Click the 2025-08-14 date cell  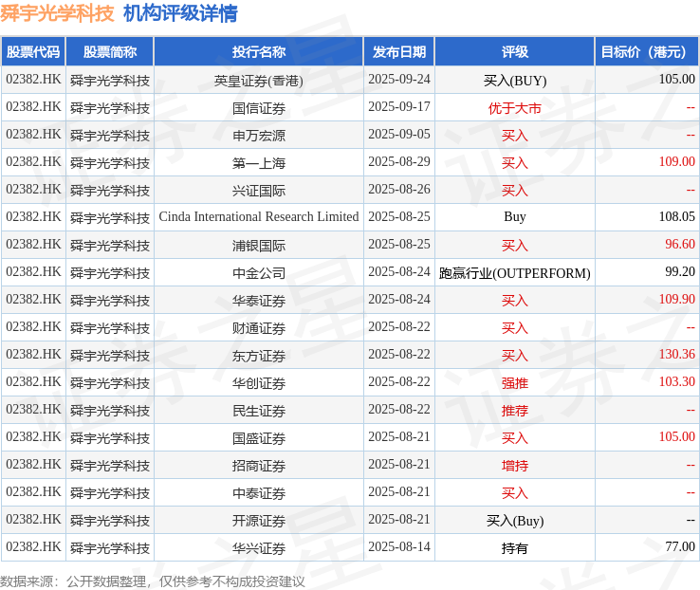[x=399, y=547]
